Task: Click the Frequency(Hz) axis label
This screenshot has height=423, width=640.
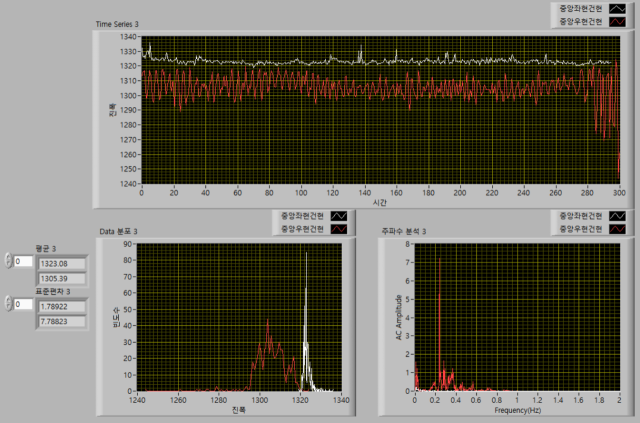Action: (x=517, y=410)
